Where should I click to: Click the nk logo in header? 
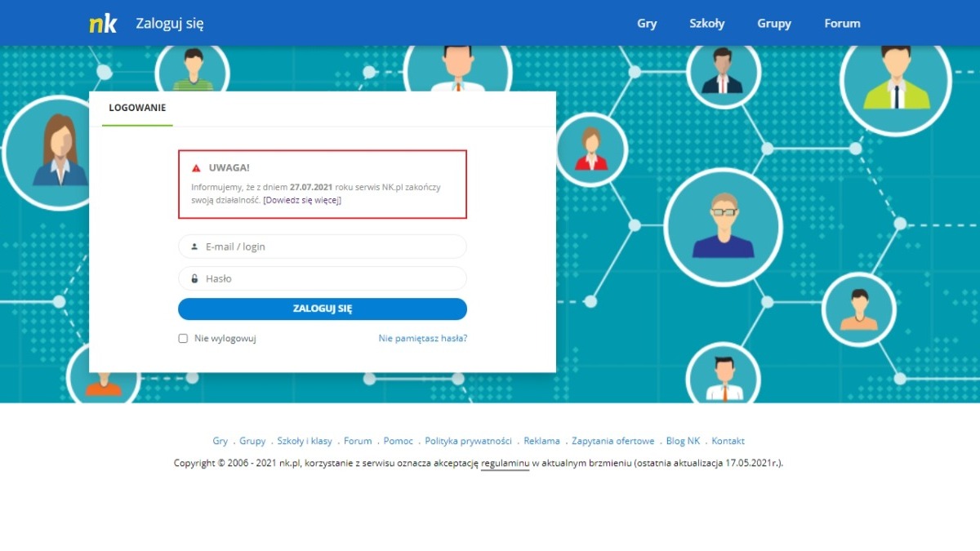point(103,24)
